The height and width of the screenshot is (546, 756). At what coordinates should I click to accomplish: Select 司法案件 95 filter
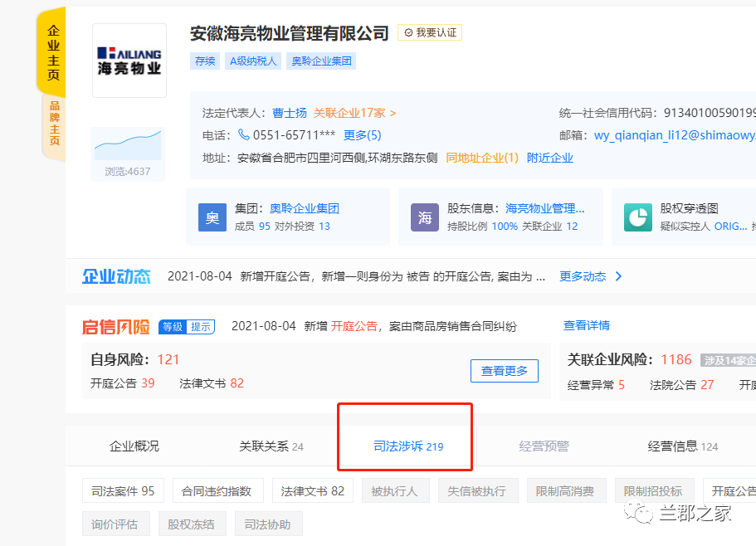[x=123, y=490]
